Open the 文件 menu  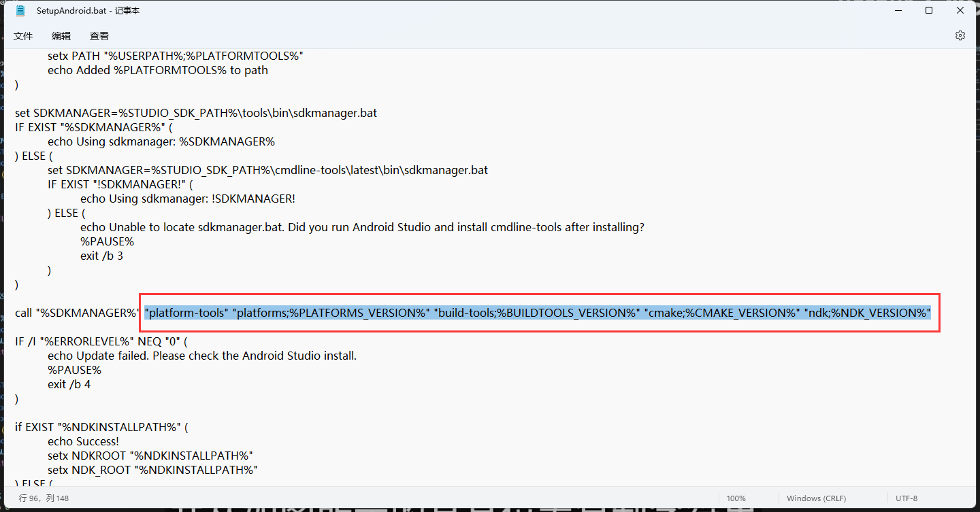pyautogui.click(x=23, y=36)
